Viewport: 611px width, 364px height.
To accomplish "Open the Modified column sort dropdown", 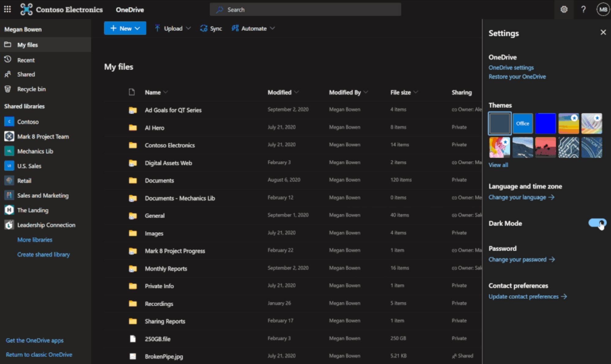I will [x=296, y=92].
